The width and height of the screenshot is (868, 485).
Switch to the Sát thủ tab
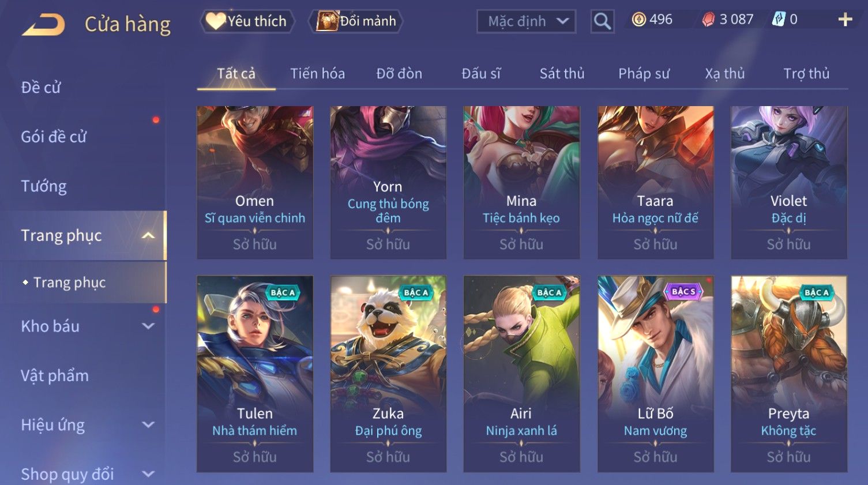pyautogui.click(x=562, y=74)
